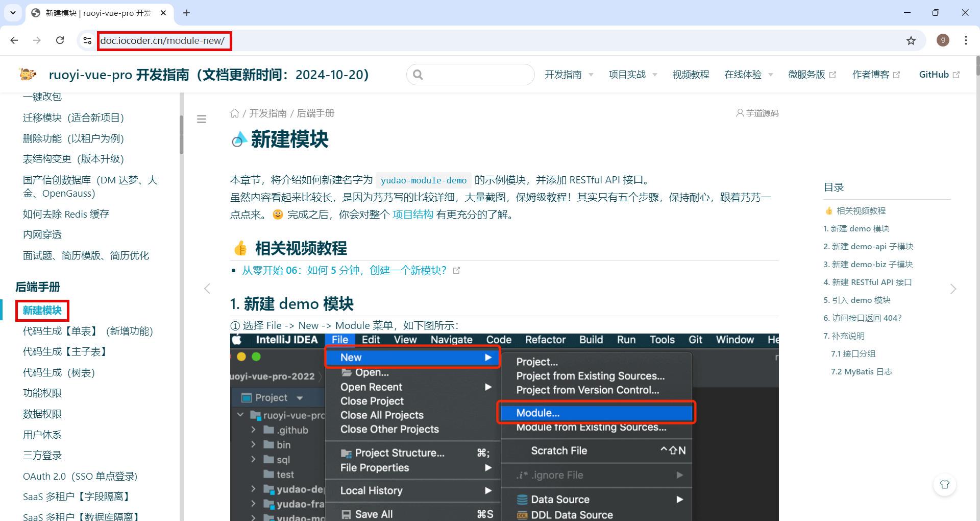Open site information icon in address bar

tap(87, 40)
